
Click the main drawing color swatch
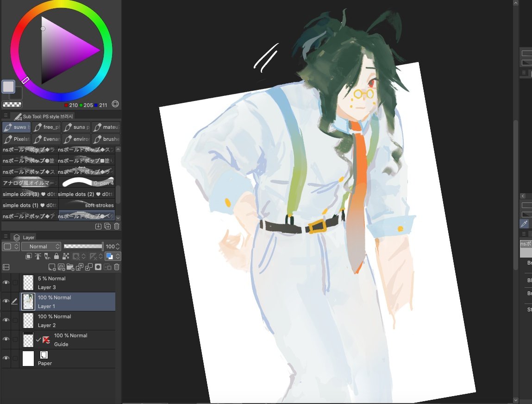(x=8, y=87)
